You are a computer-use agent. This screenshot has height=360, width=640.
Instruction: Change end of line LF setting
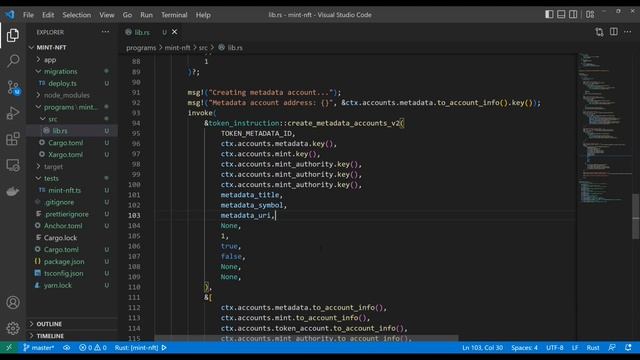tap(575, 348)
